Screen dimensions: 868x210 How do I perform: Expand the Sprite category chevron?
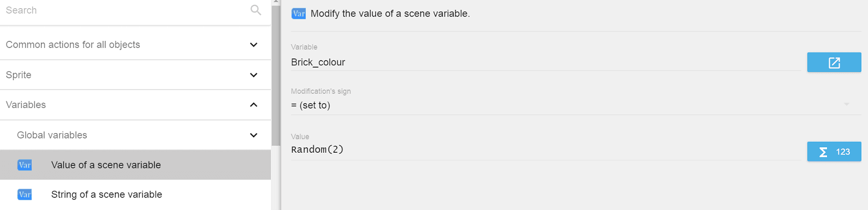[253, 75]
